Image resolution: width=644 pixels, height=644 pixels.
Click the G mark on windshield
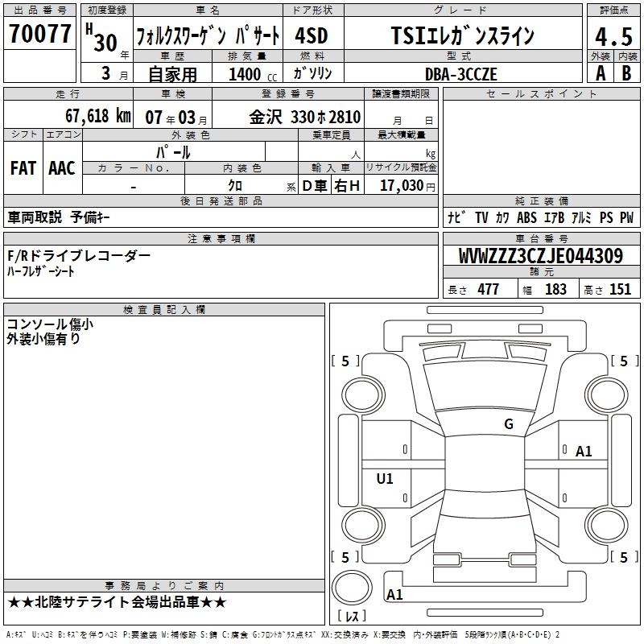[x=509, y=424]
